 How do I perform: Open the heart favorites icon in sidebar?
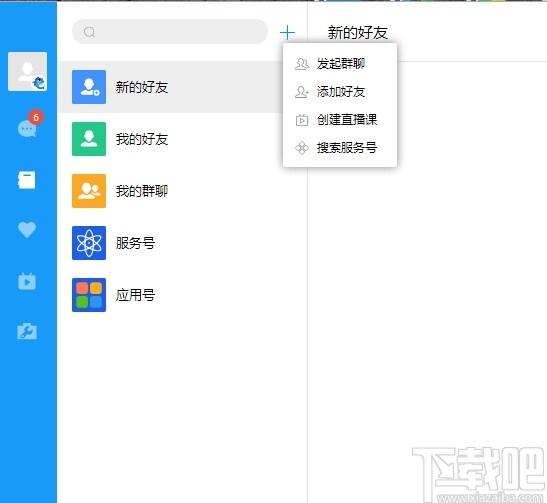pos(27,230)
